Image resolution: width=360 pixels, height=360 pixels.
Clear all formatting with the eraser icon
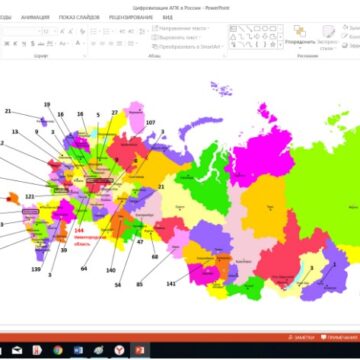(x=82, y=31)
